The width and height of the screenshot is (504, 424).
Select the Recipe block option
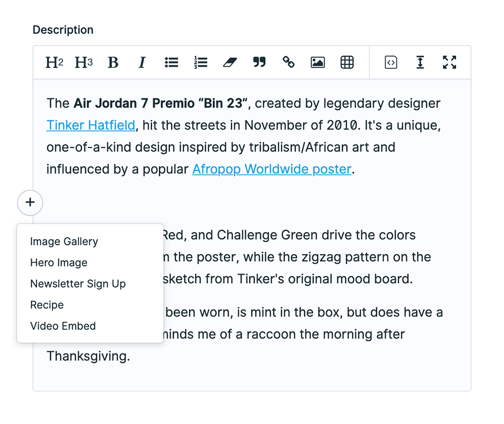coord(47,305)
